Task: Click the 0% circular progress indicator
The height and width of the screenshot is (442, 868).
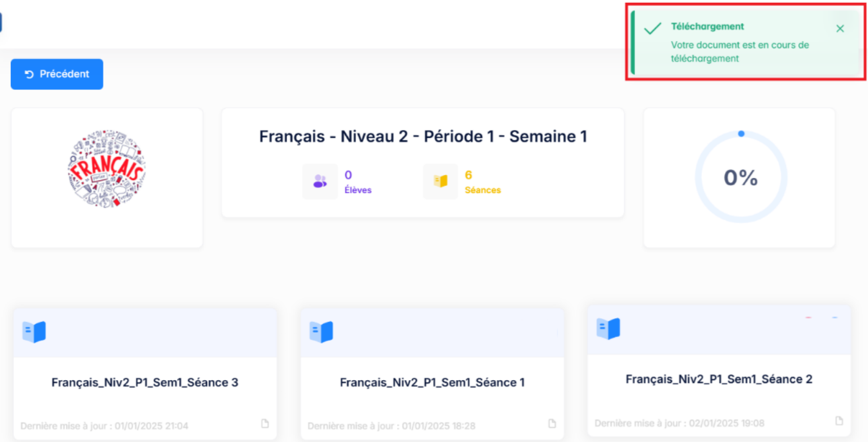Action: click(x=741, y=177)
